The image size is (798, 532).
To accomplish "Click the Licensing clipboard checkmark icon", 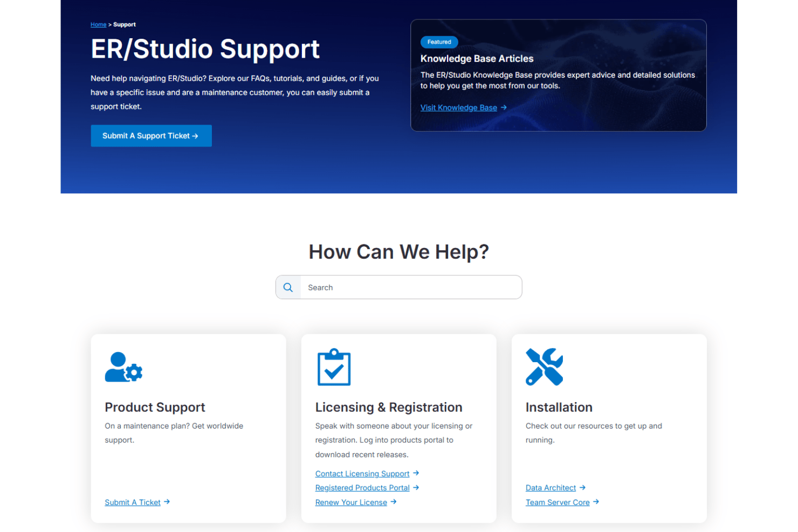I will pyautogui.click(x=334, y=367).
